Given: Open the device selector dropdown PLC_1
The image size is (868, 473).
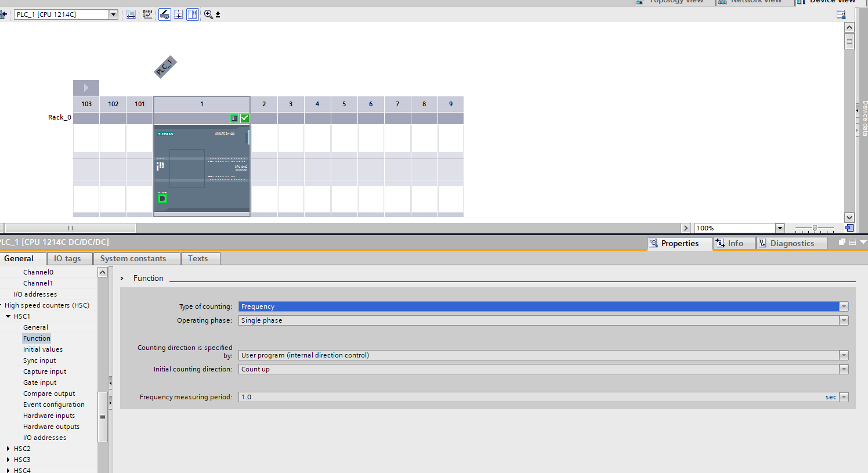Looking at the screenshot, I should pos(114,15).
